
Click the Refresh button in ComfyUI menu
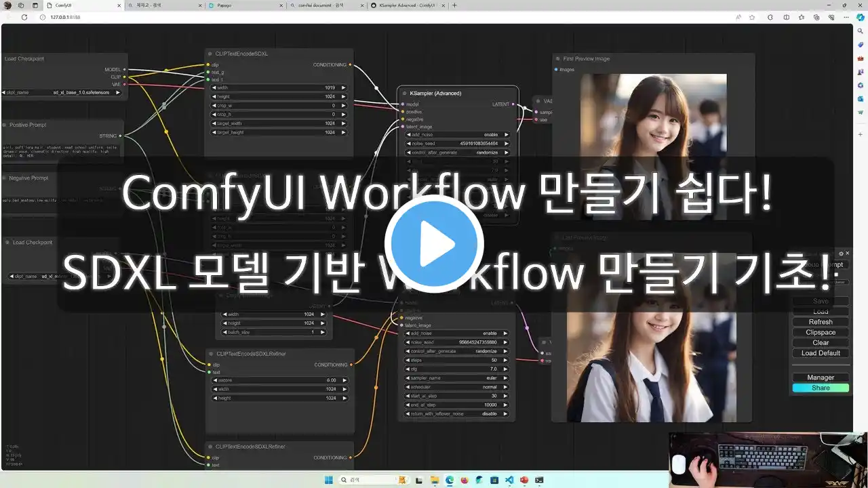coord(821,322)
